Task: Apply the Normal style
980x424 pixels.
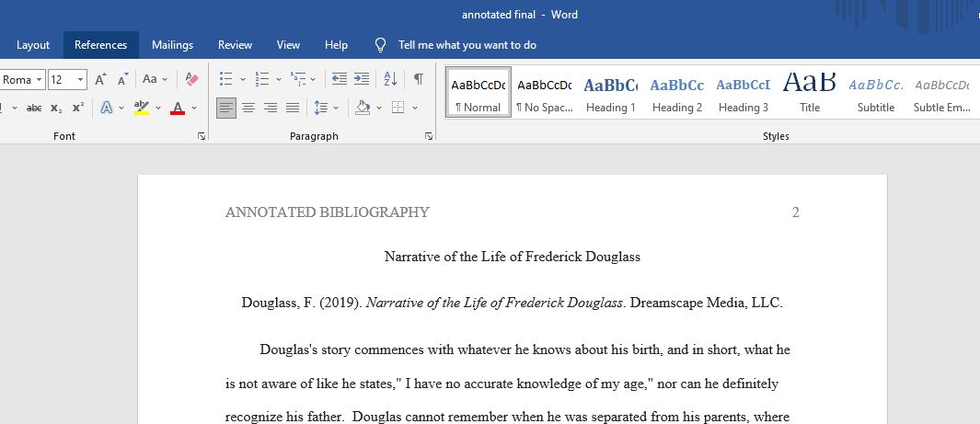Action: point(478,92)
